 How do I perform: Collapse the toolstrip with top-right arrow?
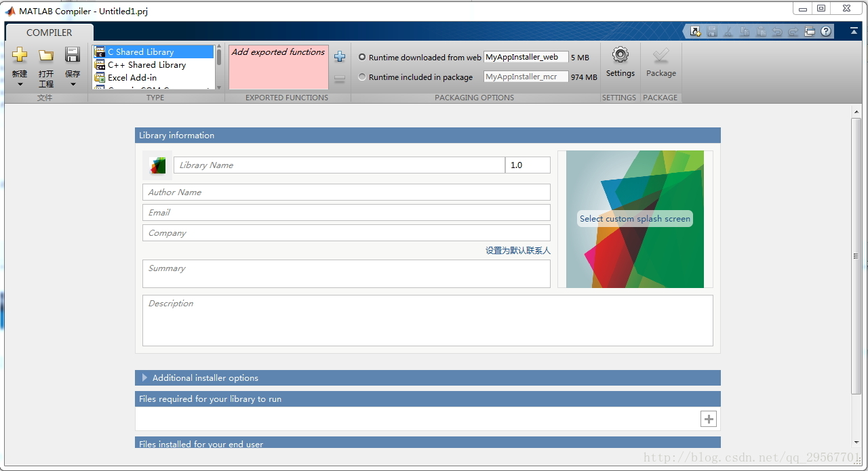(x=854, y=31)
